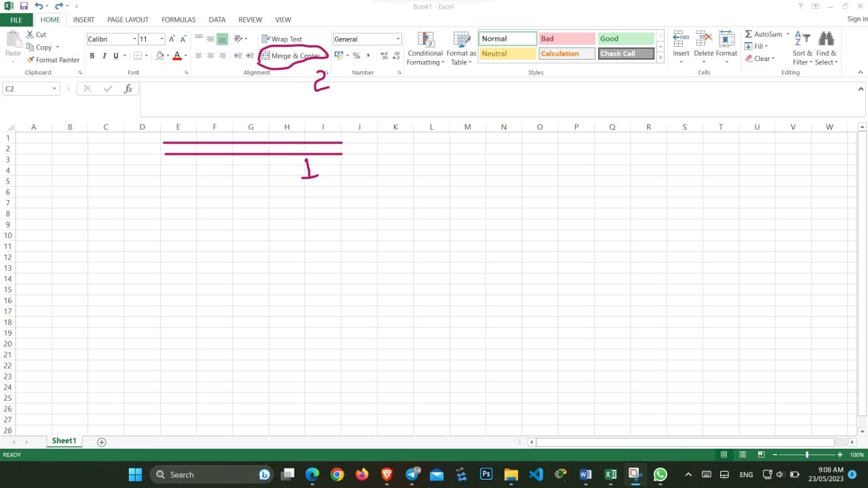Adjust the zoom slider in status bar
This screenshot has width=868, height=488.
tap(807, 455)
